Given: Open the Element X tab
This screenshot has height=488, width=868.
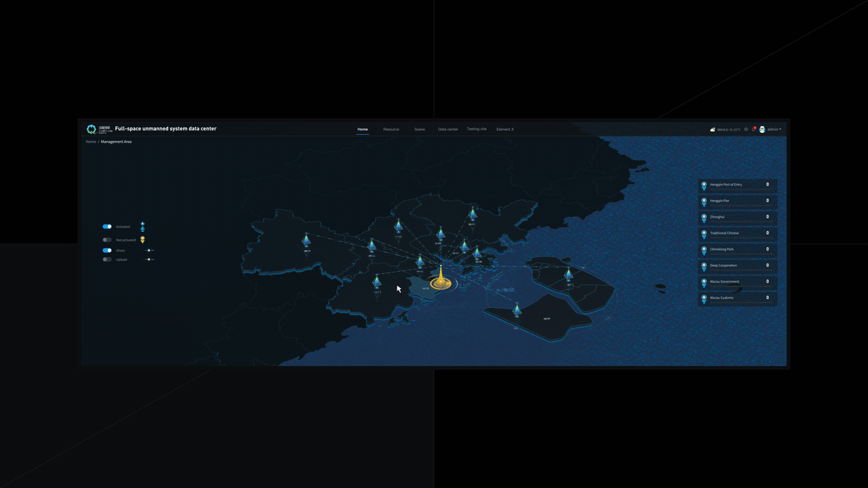Looking at the screenshot, I should tap(505, 129).
